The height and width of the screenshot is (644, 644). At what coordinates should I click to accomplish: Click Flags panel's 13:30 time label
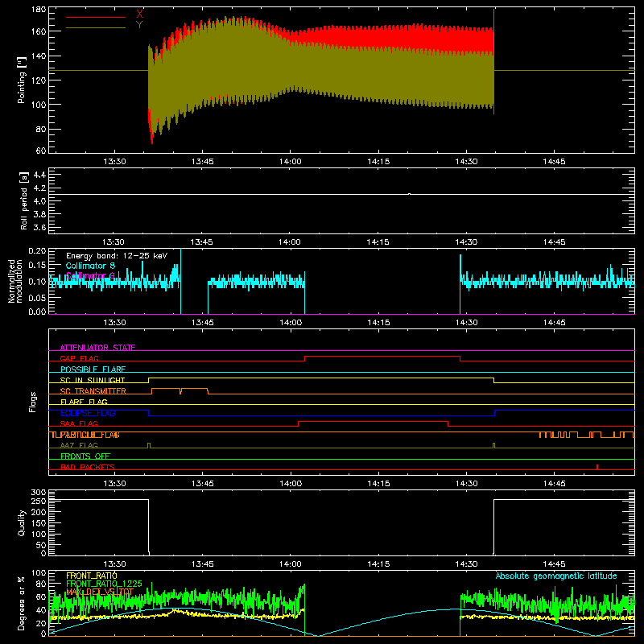click(x=114, y=484)
